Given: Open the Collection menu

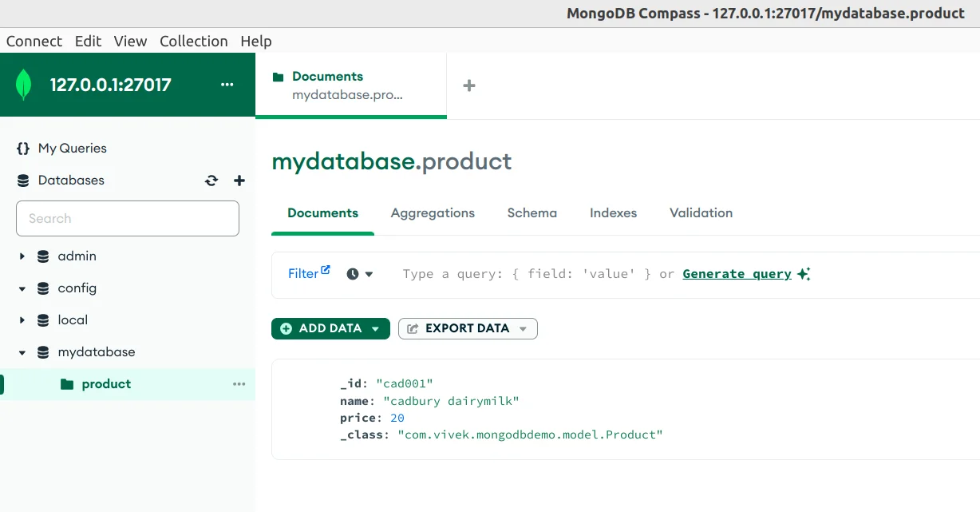Looking at the screenshot, I should [194, 41].
